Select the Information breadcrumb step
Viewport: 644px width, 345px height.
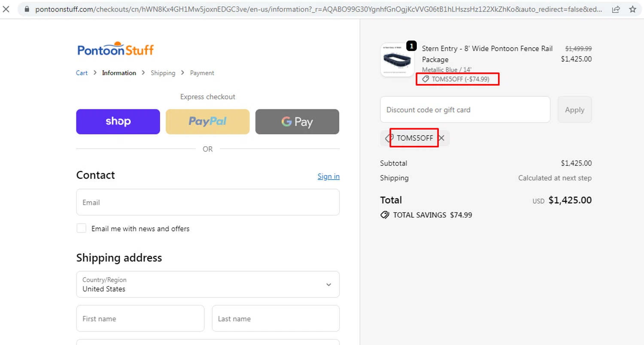(119, 73)
